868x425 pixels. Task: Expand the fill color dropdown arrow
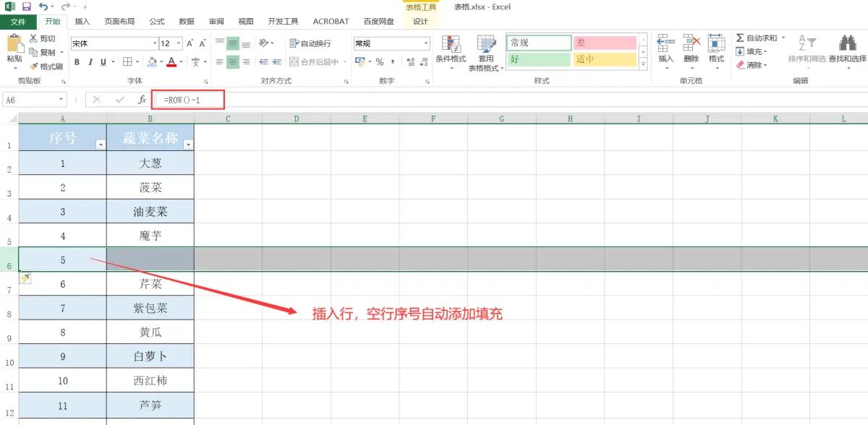coord(162,61)
